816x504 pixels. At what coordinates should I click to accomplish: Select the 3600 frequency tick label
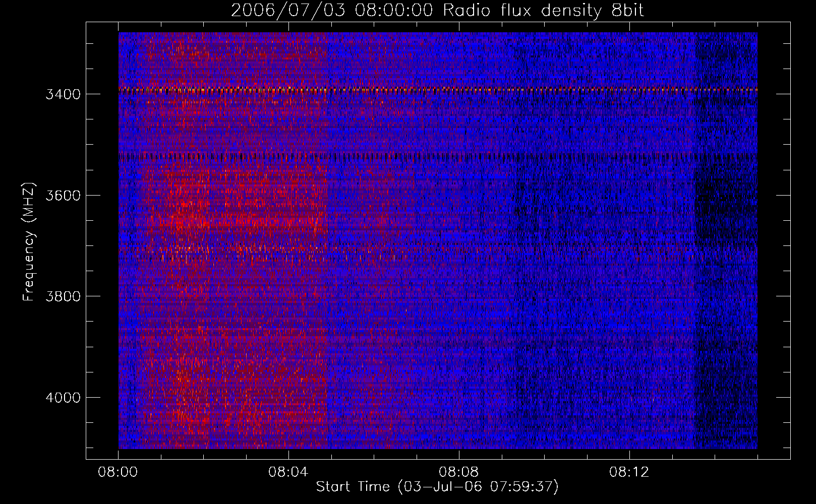(63, 196)
